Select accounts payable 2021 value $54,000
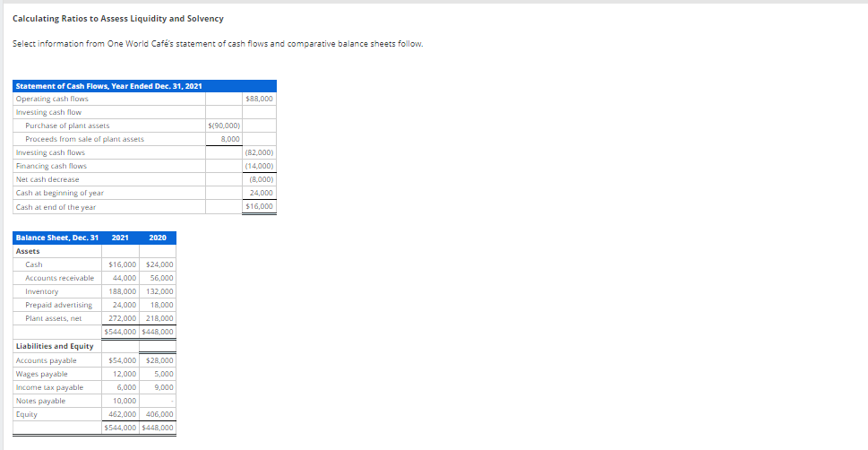The height and width of the screenshot is (450, 868). pyautogui.click(x=123, y=360)
